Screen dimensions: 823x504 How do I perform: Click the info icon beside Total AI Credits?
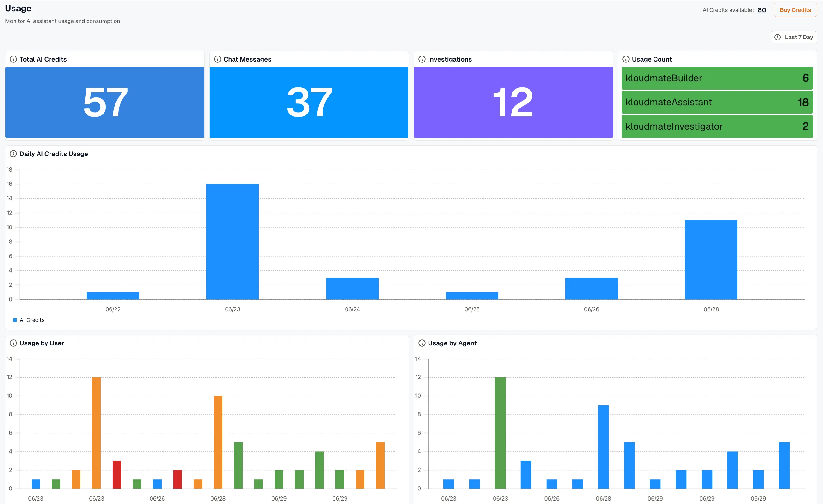(13, 59)
